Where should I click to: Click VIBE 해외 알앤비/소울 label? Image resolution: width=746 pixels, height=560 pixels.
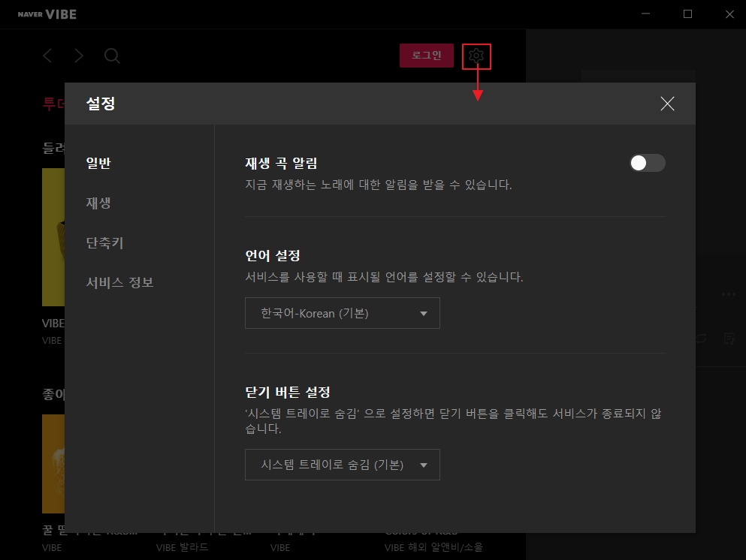click(433, 548)
